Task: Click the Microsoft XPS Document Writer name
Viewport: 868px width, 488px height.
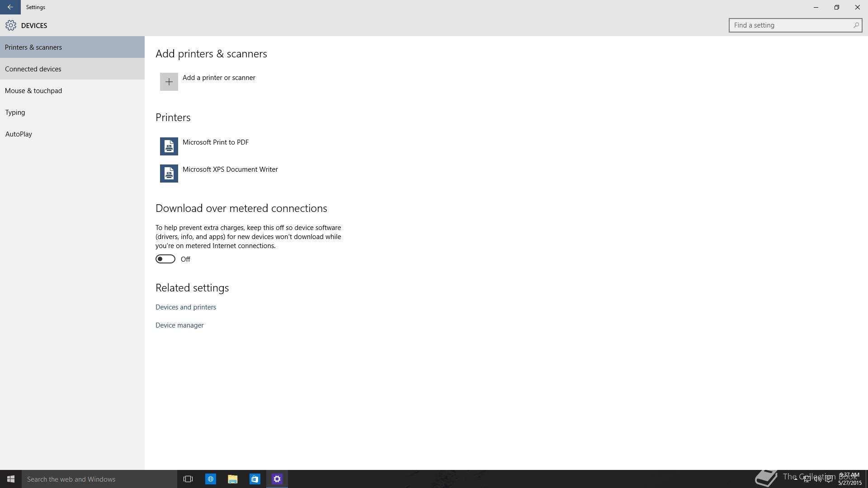Action: pyautogui.click(x=230, y=169)
